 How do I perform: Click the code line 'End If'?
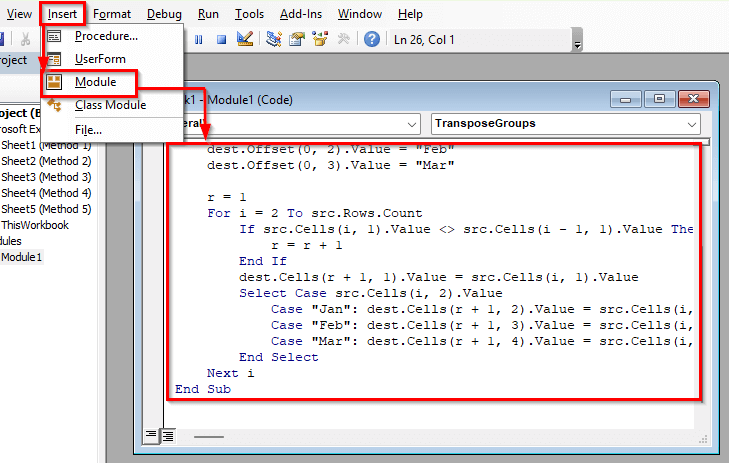(263, 261)
